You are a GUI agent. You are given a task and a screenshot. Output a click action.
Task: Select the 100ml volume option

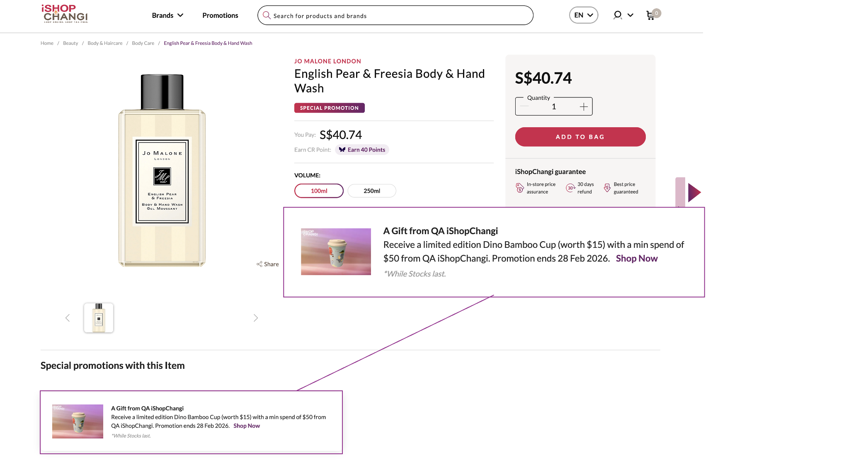(x=319, y=191)
